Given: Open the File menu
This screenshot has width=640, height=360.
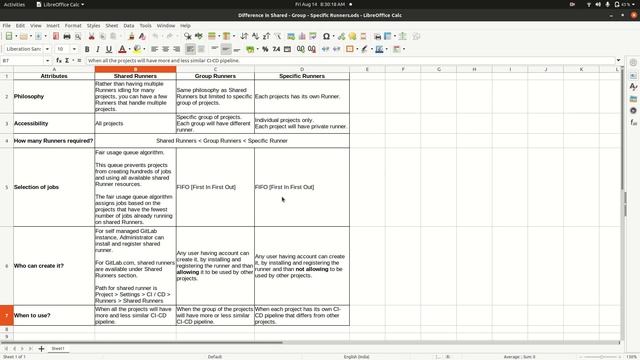Looking at the screenshot, I should coord(7,25).
